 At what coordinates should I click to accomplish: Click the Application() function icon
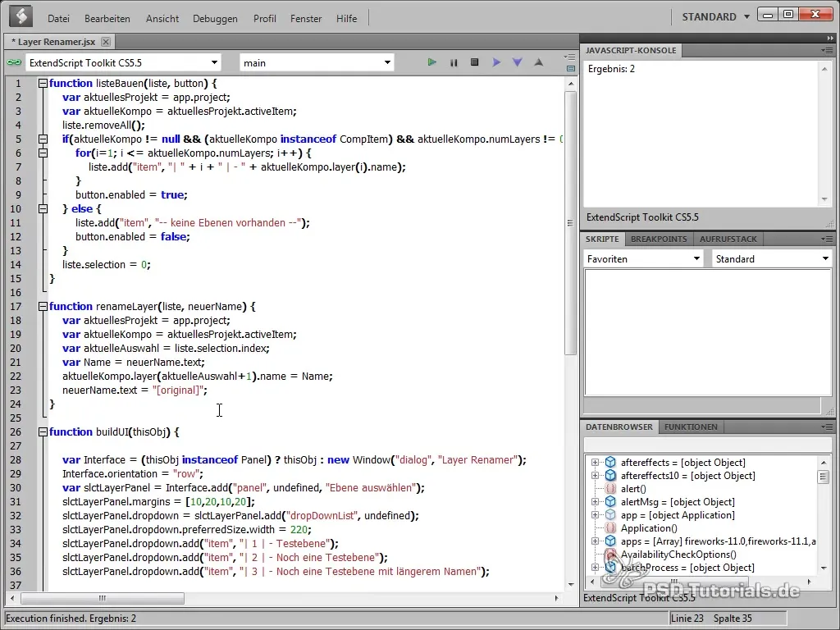pos(610,528)
